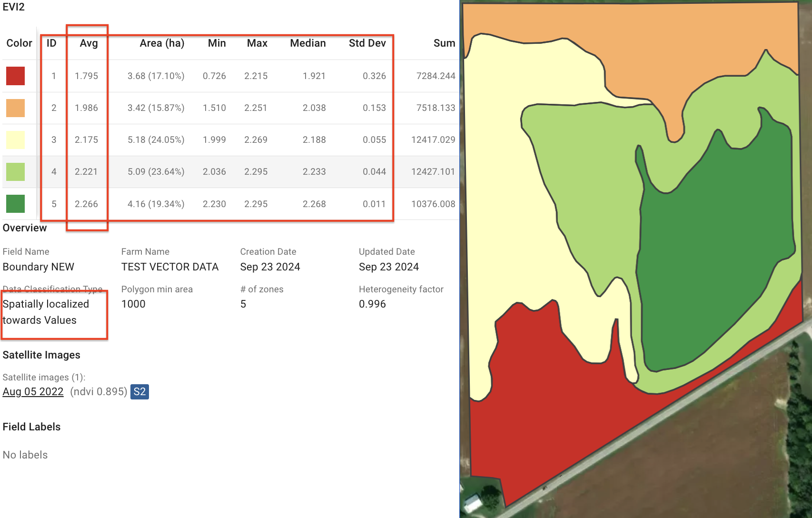Click the orange zone 2 color swatch
The width and height of the screenshot is (812, 518).
click(x=15, y=108)
